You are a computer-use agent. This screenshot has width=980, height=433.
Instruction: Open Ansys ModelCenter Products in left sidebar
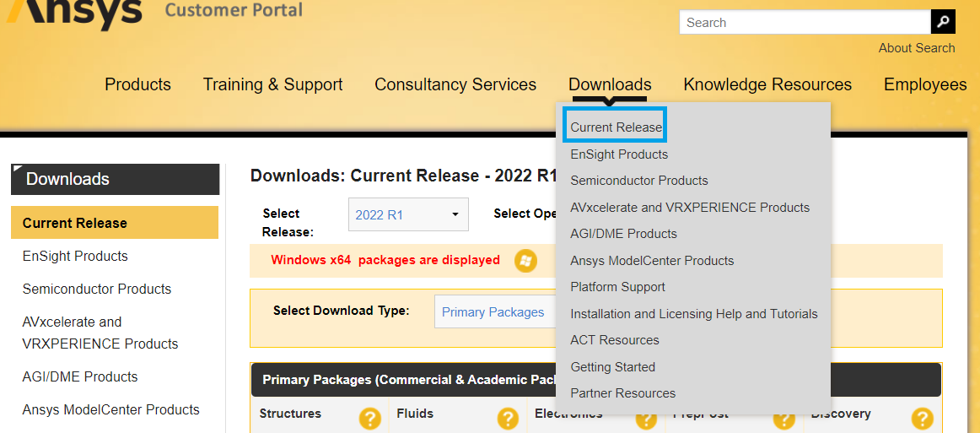tap(110, 410)
